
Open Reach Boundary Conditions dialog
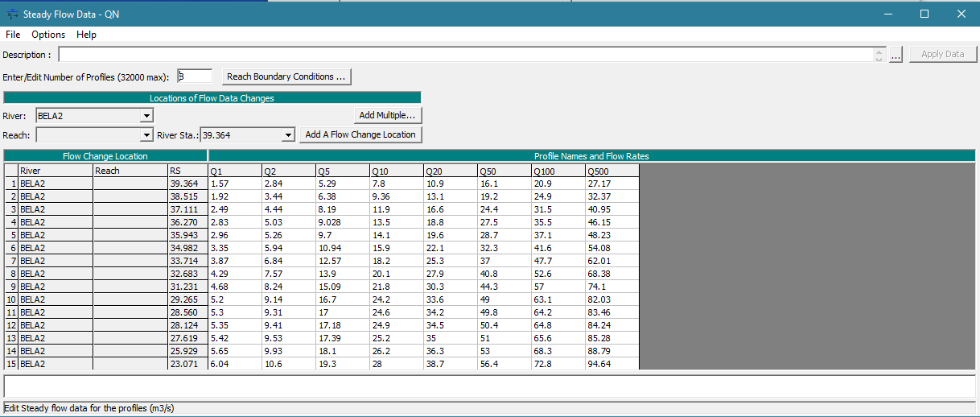pos(286,76)
